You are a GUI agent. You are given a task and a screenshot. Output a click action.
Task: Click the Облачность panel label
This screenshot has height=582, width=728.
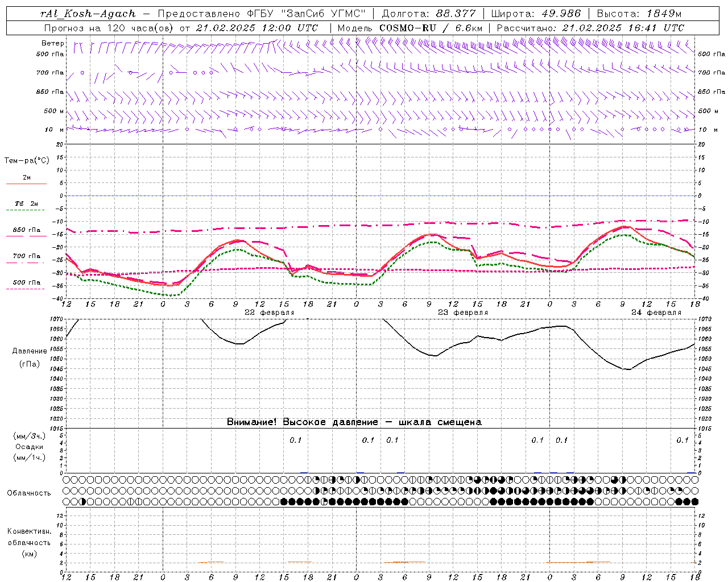point(29,493)
